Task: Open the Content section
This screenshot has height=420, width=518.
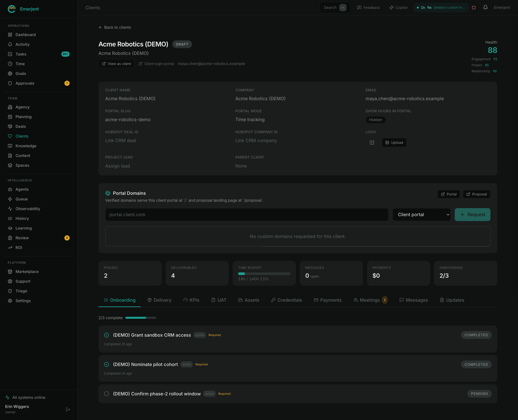Action: (x=39, y=155)
